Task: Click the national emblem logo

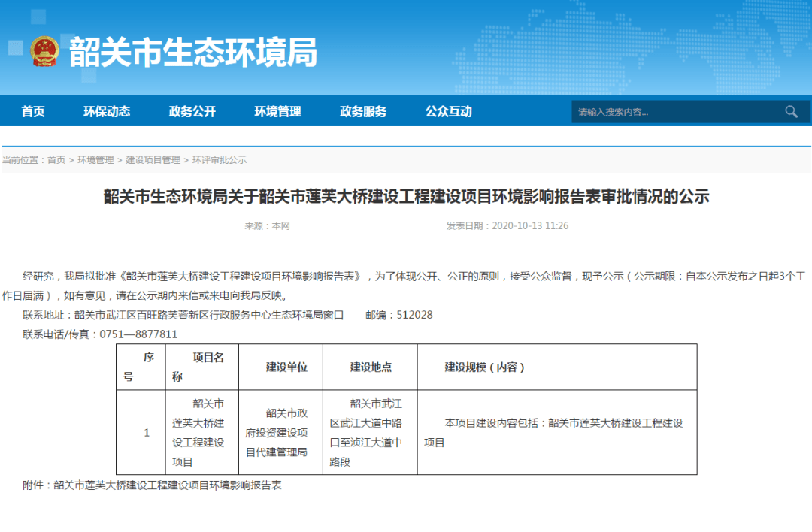Action: 44,52
